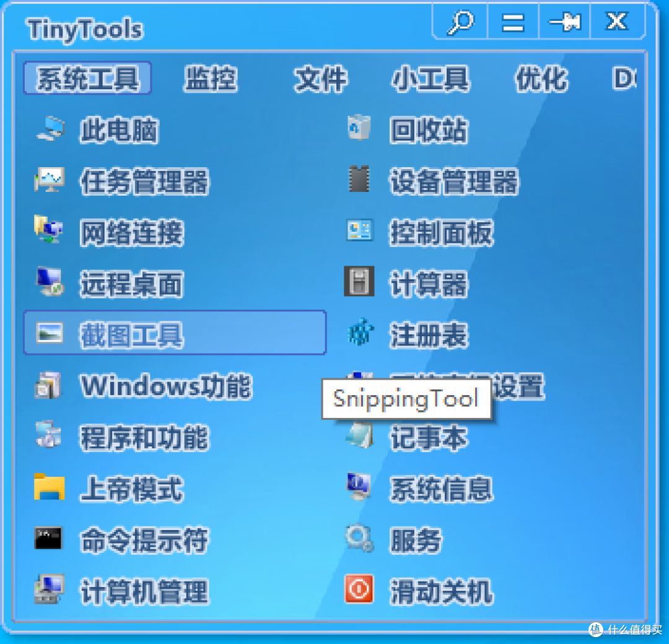Launch 计算器 from the label
669x644 pixels.
pos(429,284)
